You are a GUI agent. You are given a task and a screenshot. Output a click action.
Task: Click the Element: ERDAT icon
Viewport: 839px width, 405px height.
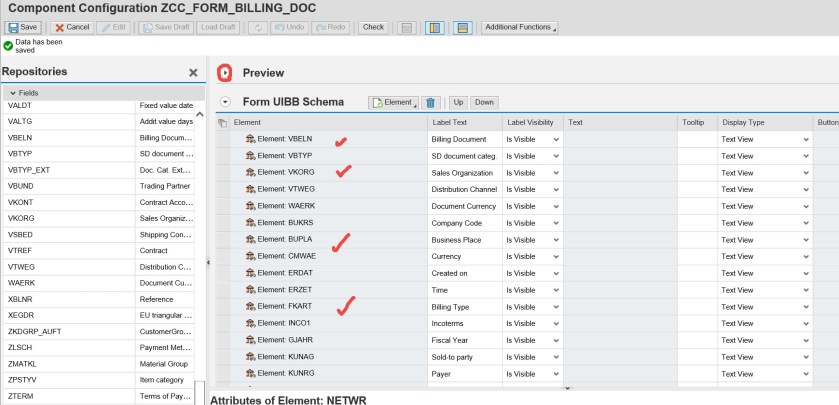coord(250,273)
